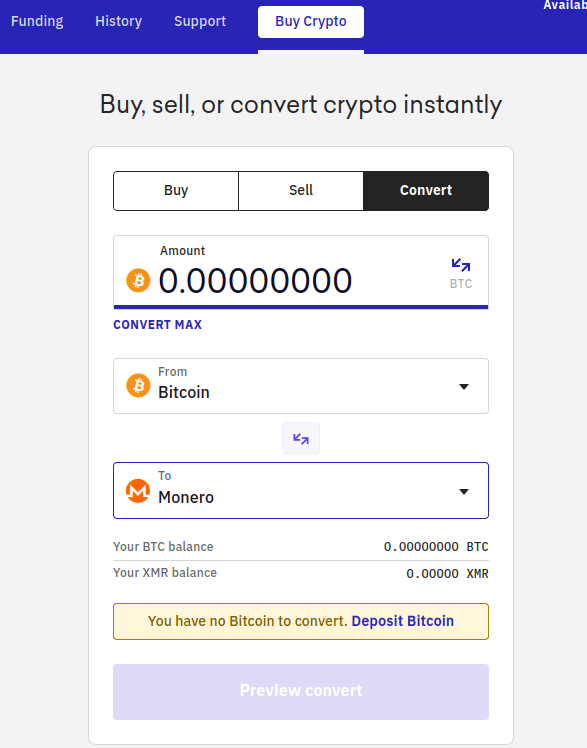Image resolution: width=587 pixels, height=748 pixels.
Task: Switch amount currency using BTC arrows icon
Action: point(461,273)
